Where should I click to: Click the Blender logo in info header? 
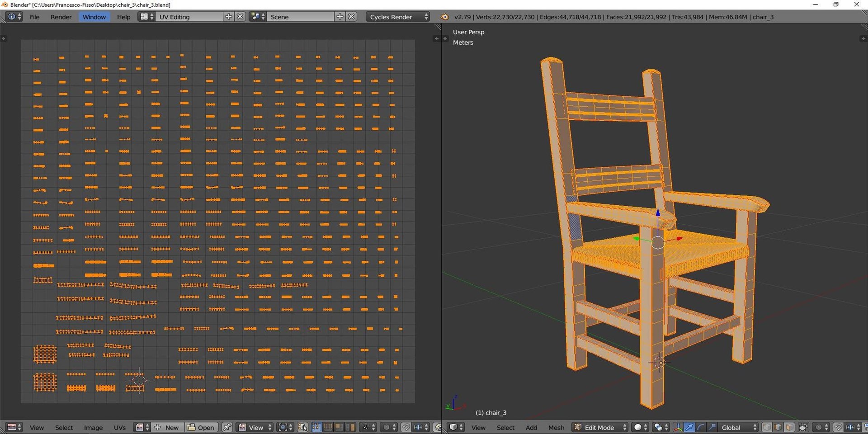coord(444,17)
